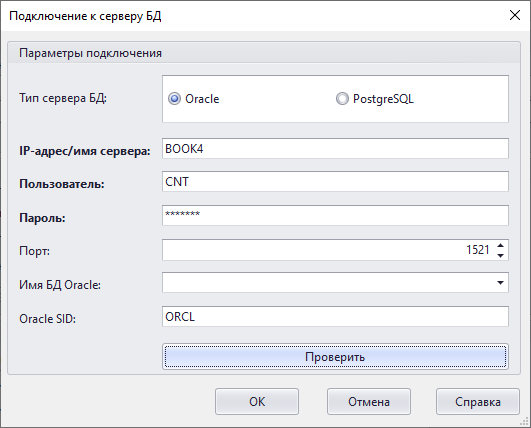Select the PostgreSQL server type radio button

(342, 99)
